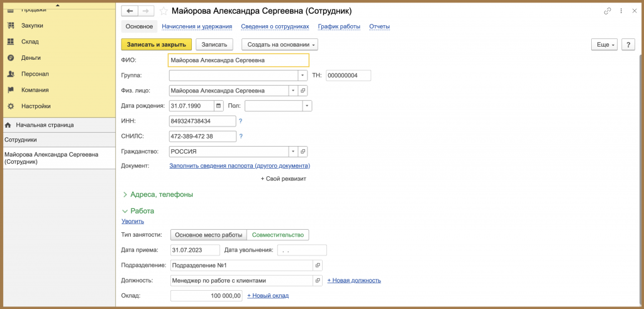Open the Должность record via open icon
Screen dimensions: 644x309
(318, 281)
